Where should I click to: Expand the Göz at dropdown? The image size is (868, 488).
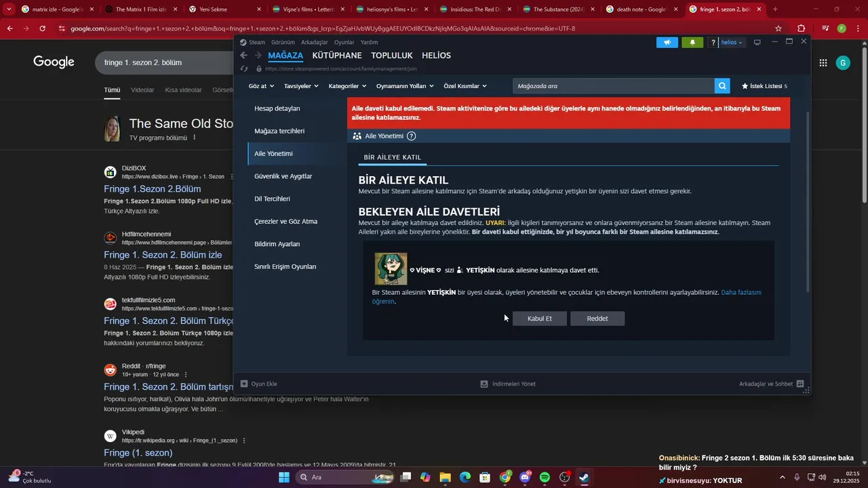click(261, 86)
